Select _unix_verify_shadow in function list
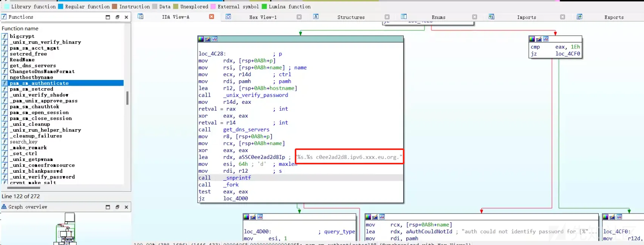Viewport: 644px width, 245px height. (x=39, y=95)
